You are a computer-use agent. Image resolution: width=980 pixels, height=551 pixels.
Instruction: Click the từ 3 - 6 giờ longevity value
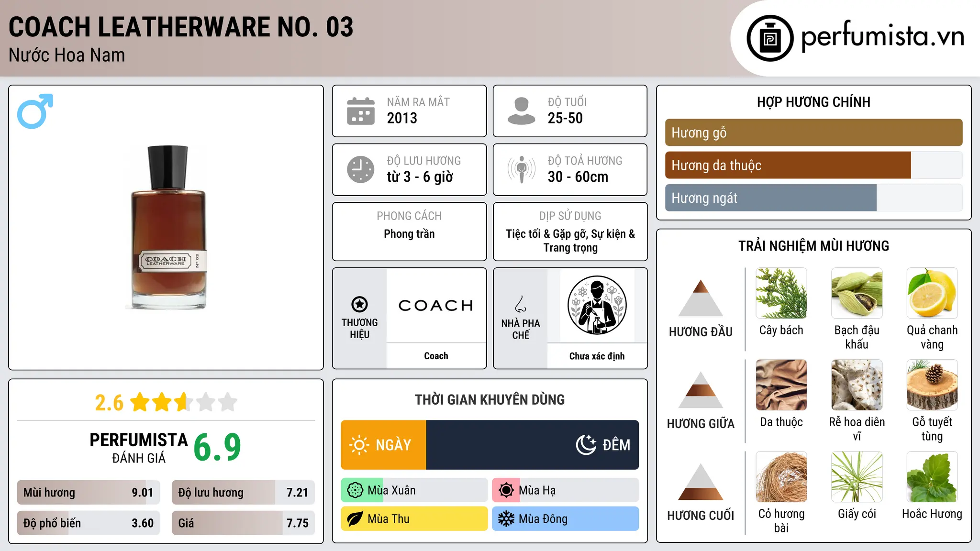[x=420, y=177]
